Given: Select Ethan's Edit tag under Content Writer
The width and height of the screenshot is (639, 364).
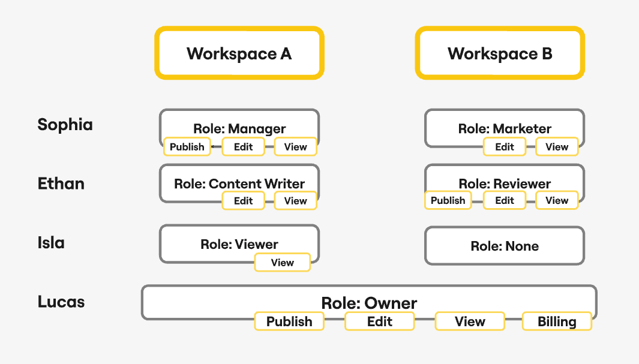Looking at the screenshot, I should tap(243, 201).
